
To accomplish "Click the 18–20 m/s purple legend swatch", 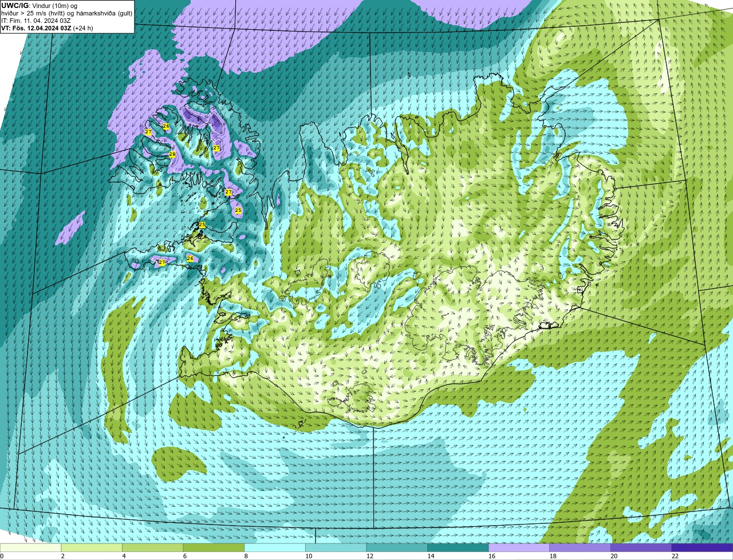I will [x=580, y=547].
